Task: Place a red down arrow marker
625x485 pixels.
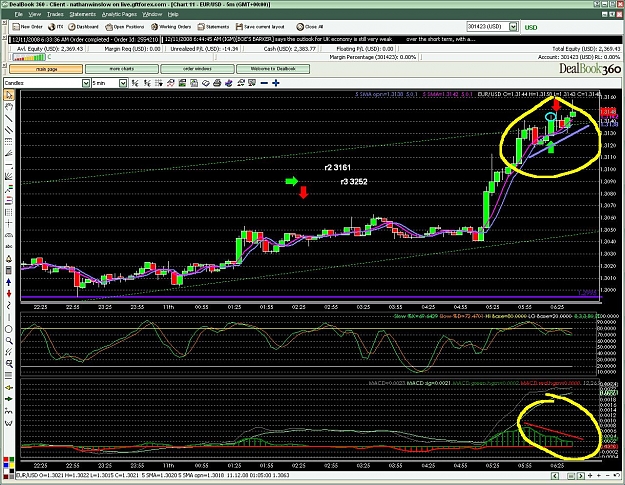Action: (9, 294)
